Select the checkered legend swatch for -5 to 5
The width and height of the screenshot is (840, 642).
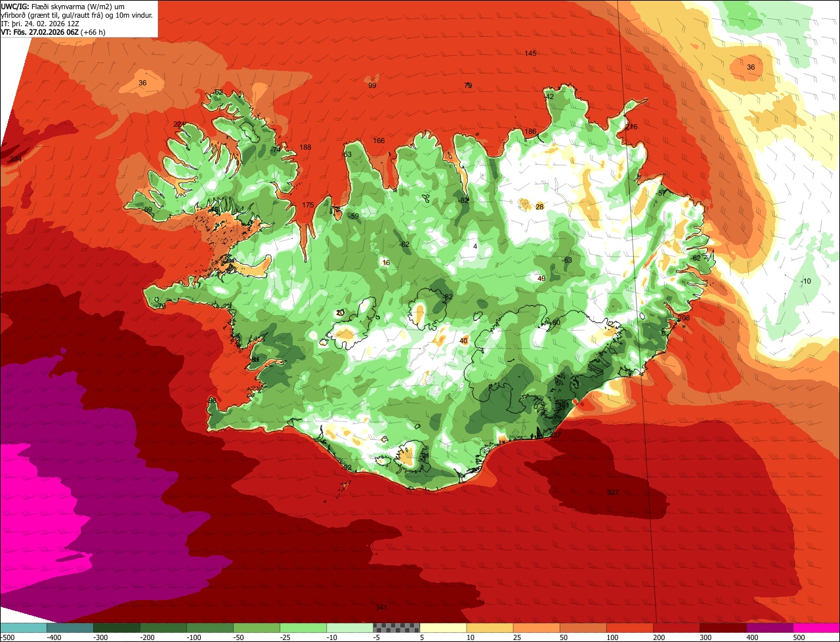396,628
